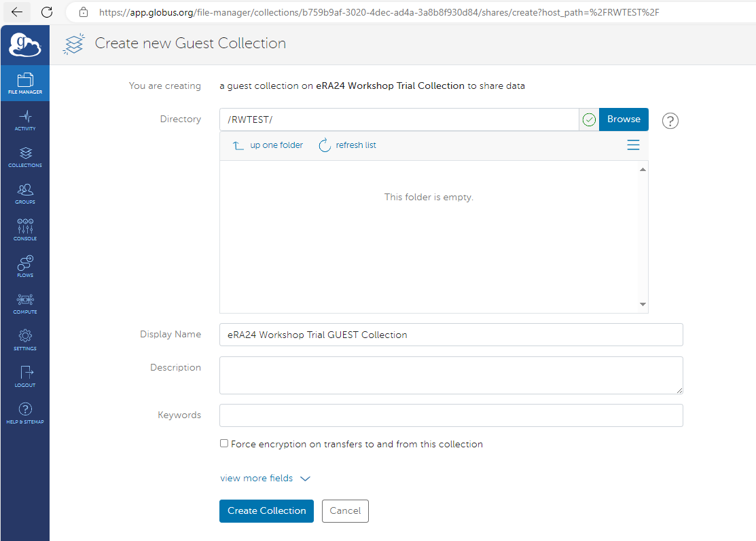Open the Collections sidebar section
Screen dimensions: 756x541
[25, 157]
